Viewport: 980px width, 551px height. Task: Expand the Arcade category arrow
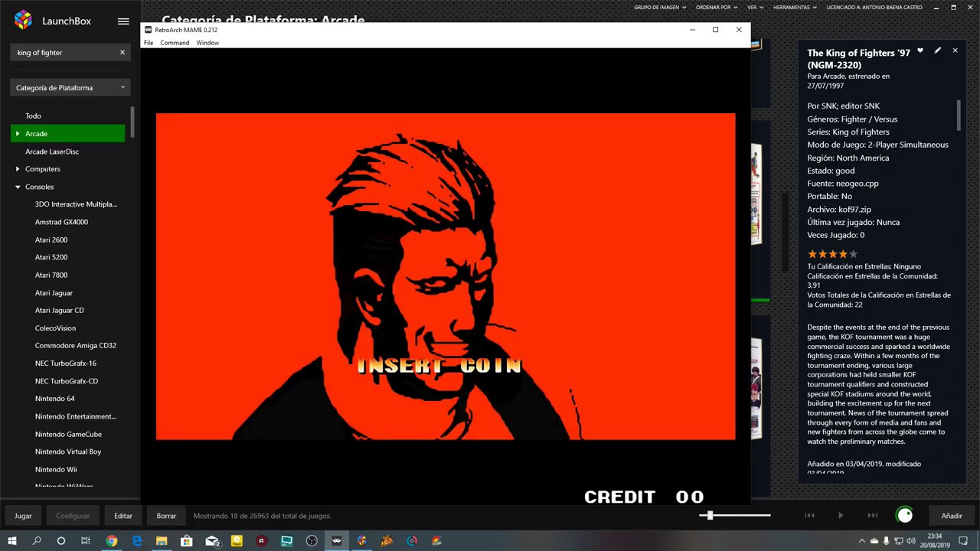click(18, 134)
